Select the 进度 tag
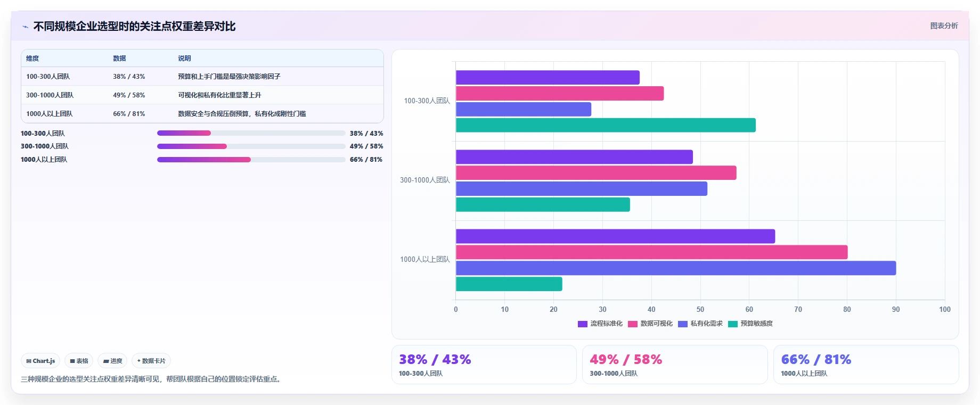Screen dimensions: 980x405 [x=112, y=361]
